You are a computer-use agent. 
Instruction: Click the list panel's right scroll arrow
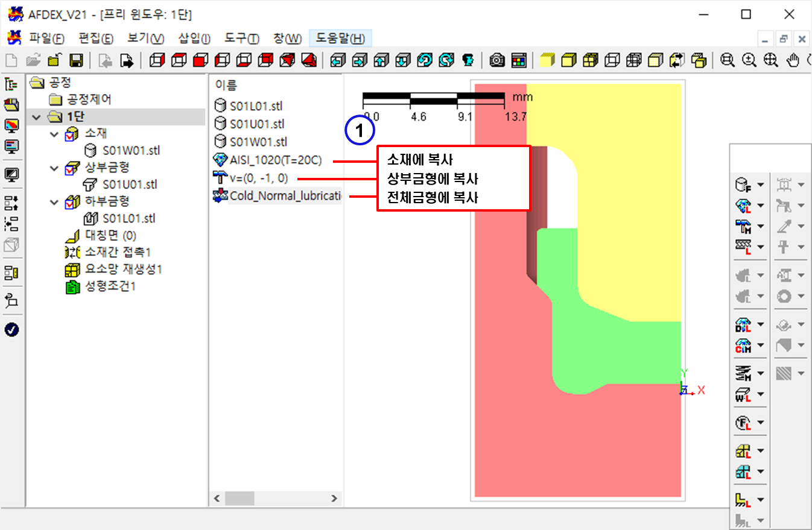334,499
